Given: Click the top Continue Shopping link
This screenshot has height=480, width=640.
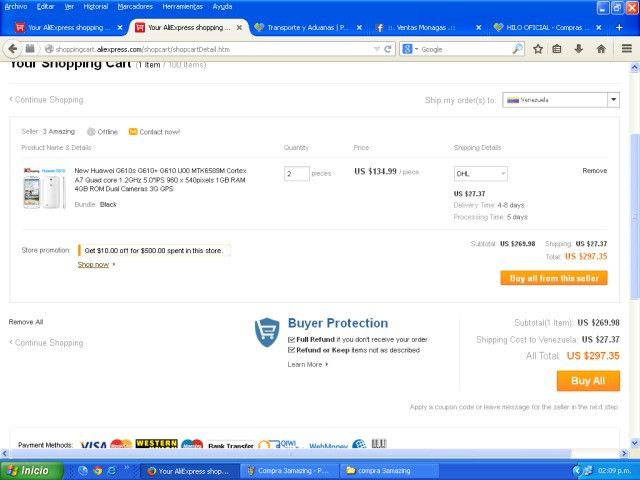Looking at the screenshot, I should click(x=46, y=100).
